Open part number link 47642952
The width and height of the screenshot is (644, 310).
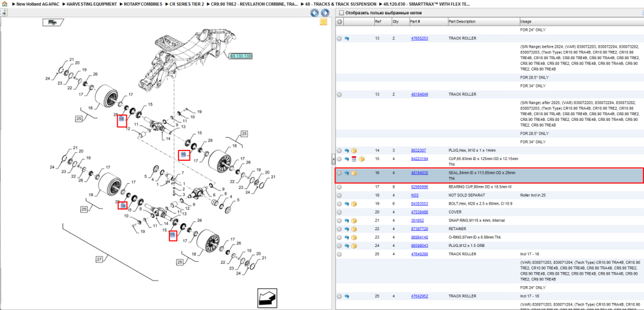[419, 296]
